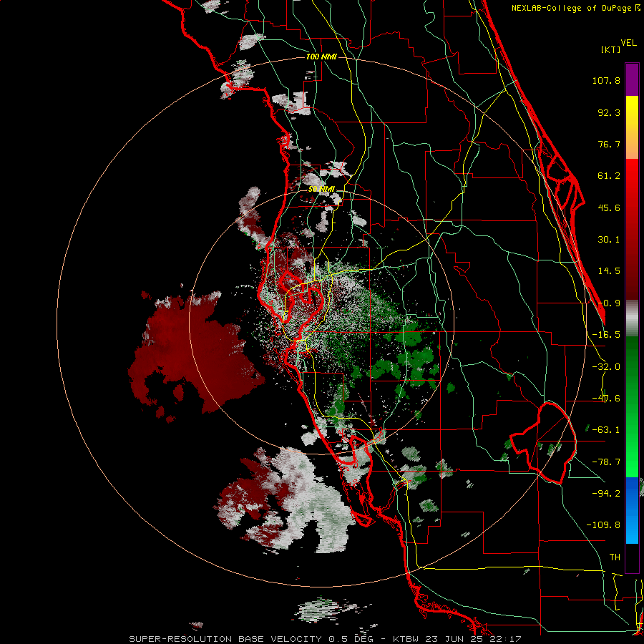This screenshot has width=644, height=644.
Task: Click the Super-Resolution Base Velocity KTBW caption
Action: pyautogui.click(x=325, y=639)
